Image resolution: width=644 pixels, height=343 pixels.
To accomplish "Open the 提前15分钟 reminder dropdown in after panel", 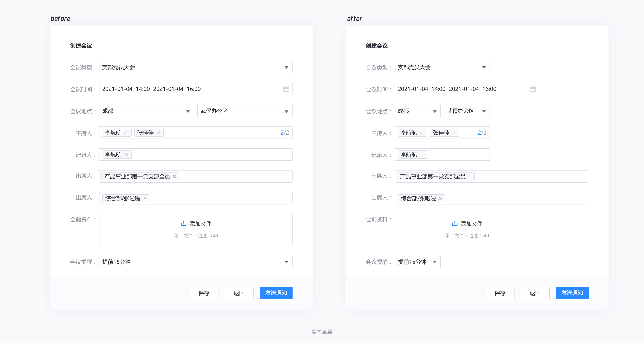I will pyautogui.click(x=418, y=262).
